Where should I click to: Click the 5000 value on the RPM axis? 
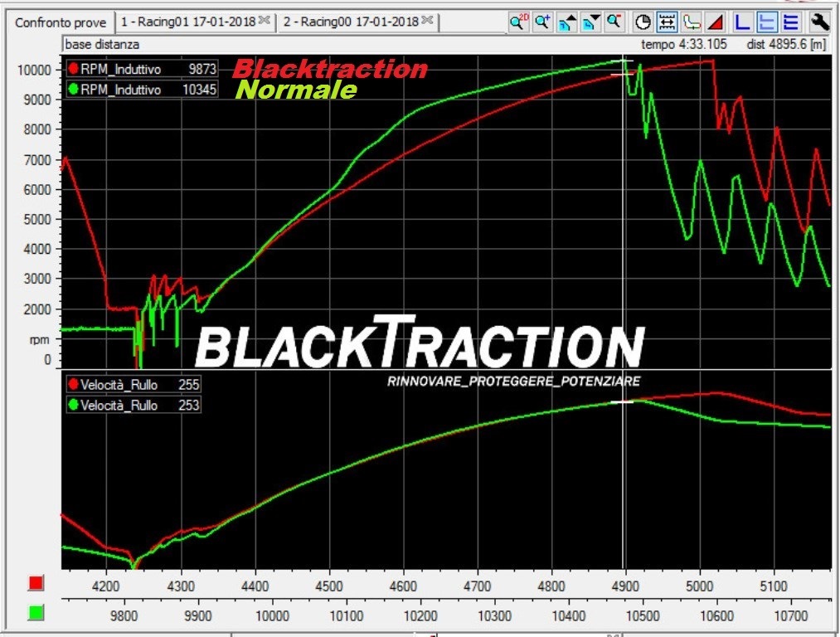[37, 219]
